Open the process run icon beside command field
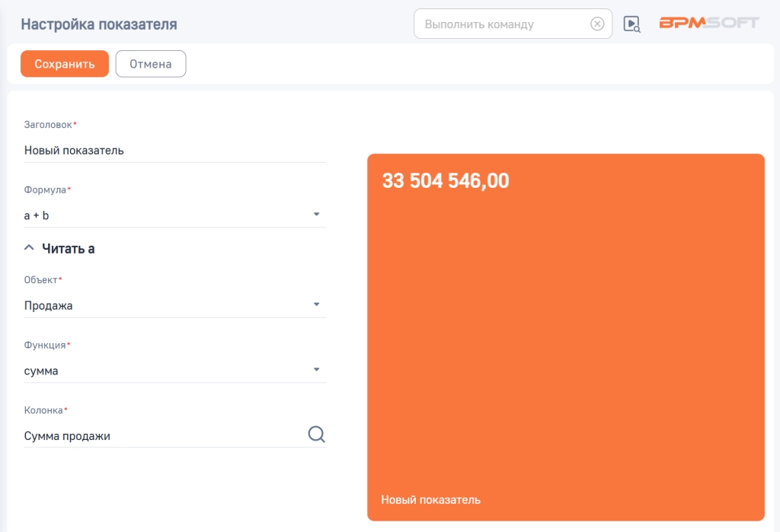The height and width of the screenshot is (532, 780). [x=631, y=24]
